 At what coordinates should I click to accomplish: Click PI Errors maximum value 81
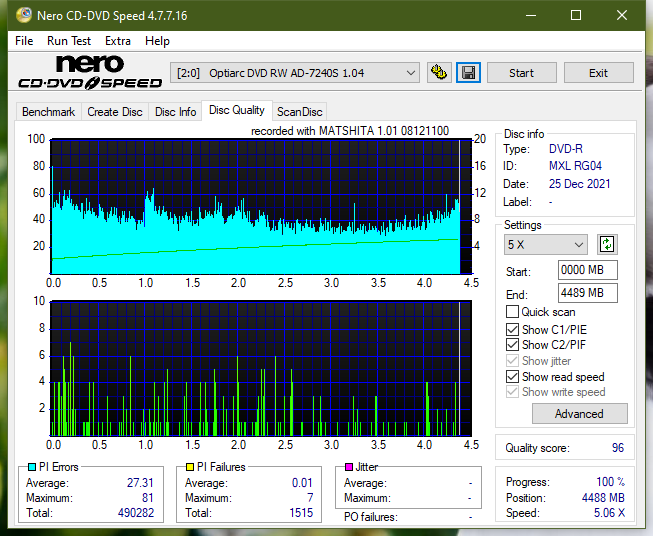coord(147,498)
